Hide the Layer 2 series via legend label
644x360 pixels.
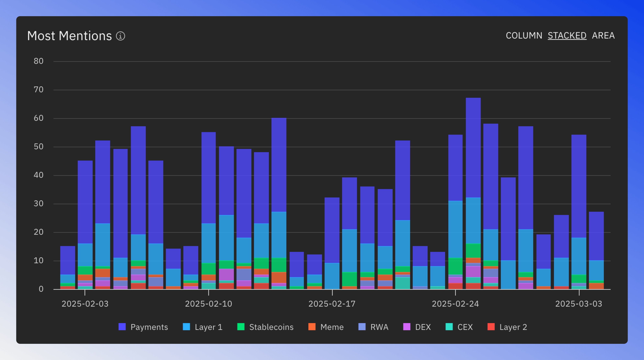click(513, 327)
